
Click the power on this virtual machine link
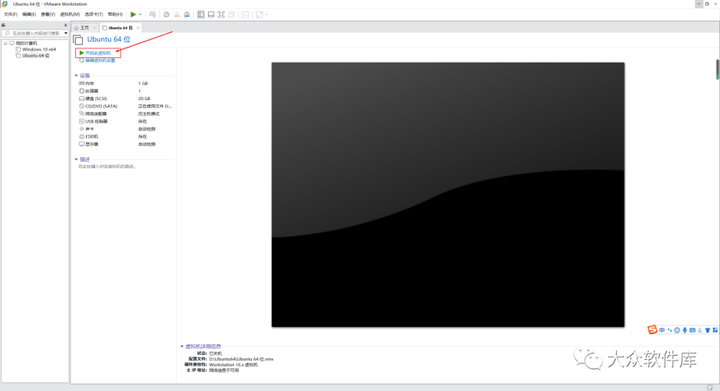98,53
